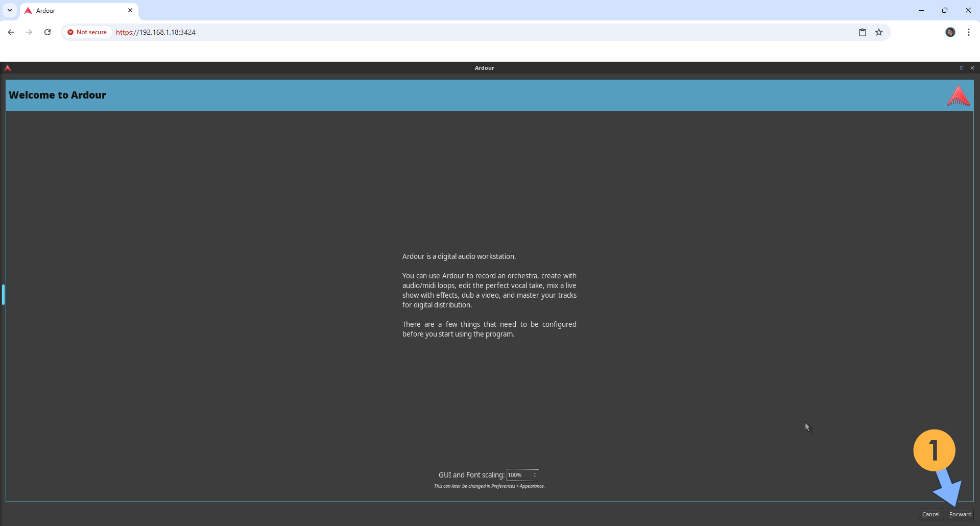Click the 'Welcome to Ardour' heading
The image size is (980, 526).
[58, 95]
